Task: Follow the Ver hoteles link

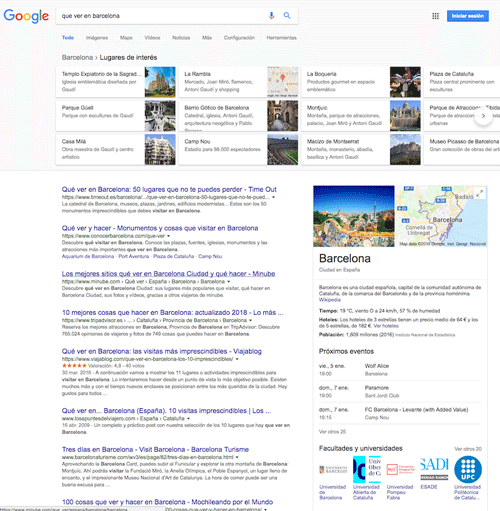Action: (x=386, y=326)
